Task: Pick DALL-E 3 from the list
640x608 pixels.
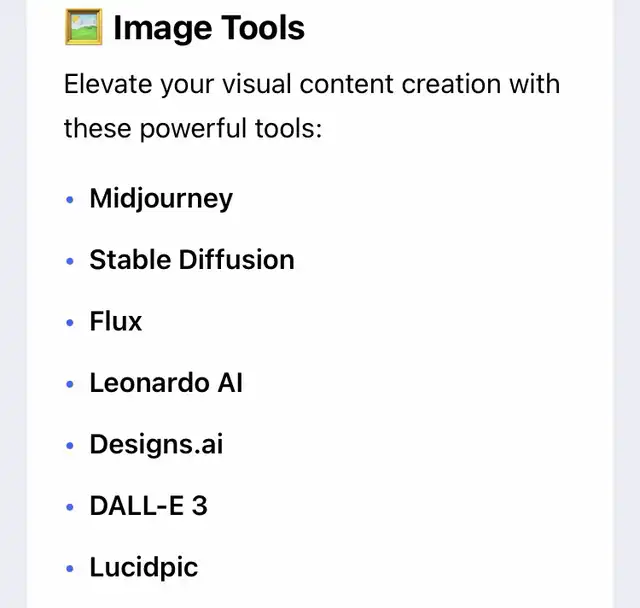Action: pos(148,506)
